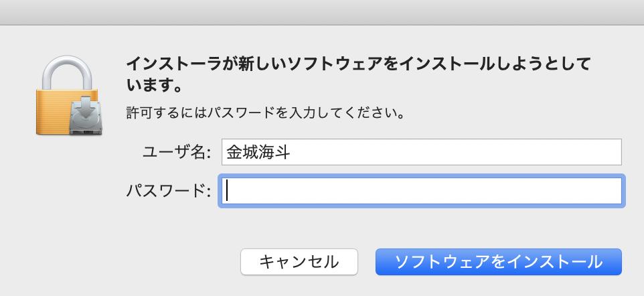Focus the パスワード input field
Screen dimensions: 644x296
point(422,192)
